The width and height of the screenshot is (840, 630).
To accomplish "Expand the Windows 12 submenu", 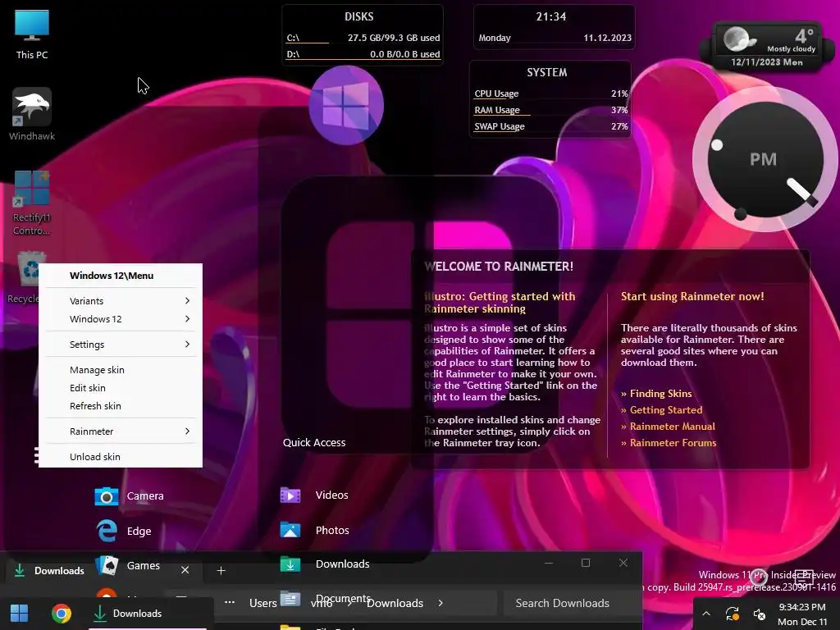I will tap(121, 319).
